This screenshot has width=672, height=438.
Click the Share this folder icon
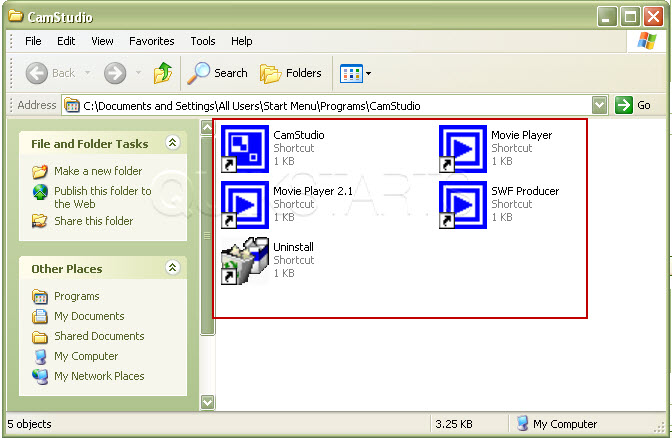pos(40,221)
